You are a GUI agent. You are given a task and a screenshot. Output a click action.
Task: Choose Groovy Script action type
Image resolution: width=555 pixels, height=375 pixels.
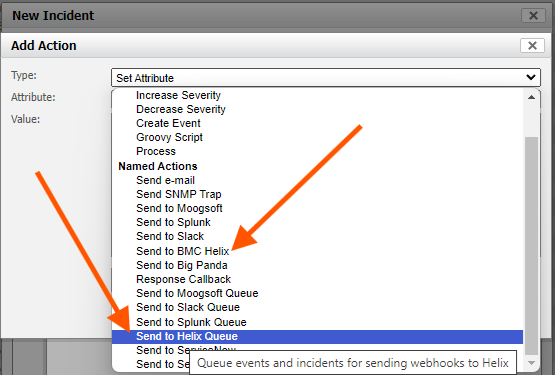point(169,137)
